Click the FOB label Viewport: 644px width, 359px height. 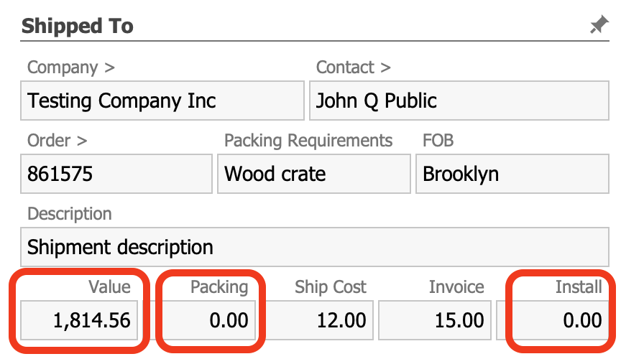coord(438,140)
